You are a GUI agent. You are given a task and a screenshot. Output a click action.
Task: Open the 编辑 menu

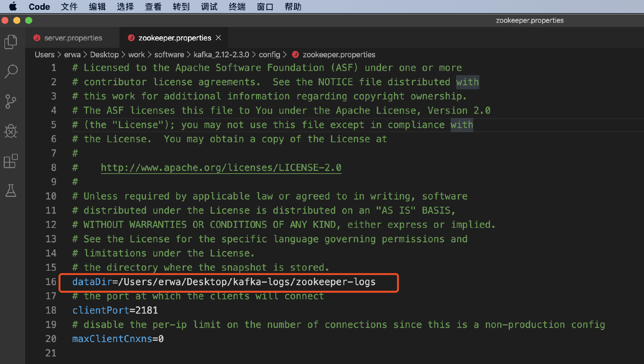pyautogui.click(x=97, y=6)
